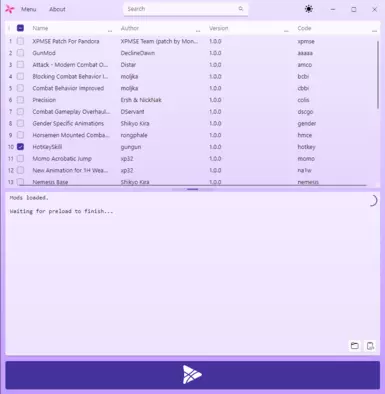Click the 'Precision' mod name

pyautogui.click(x=44, y=100)
